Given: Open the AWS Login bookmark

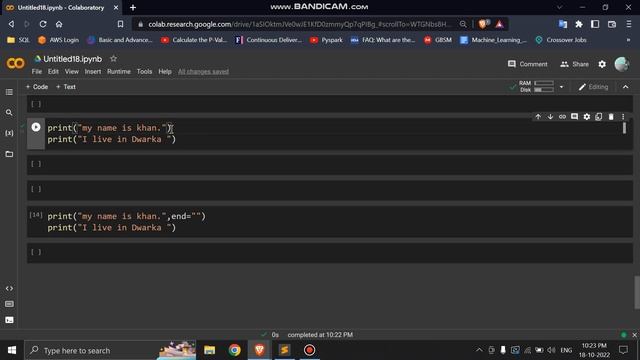Looking at the screenshot, I should (58, 40).
